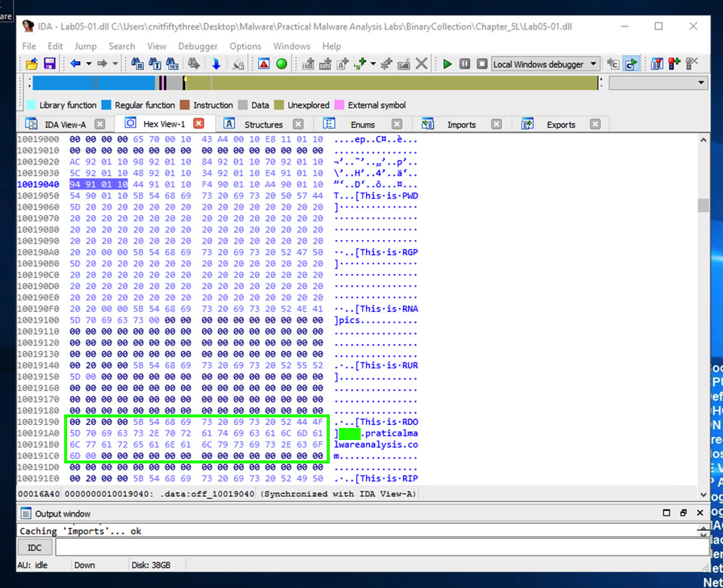Switch to the Imports tab
The image size is (723, 588).
tap(461, 125)
